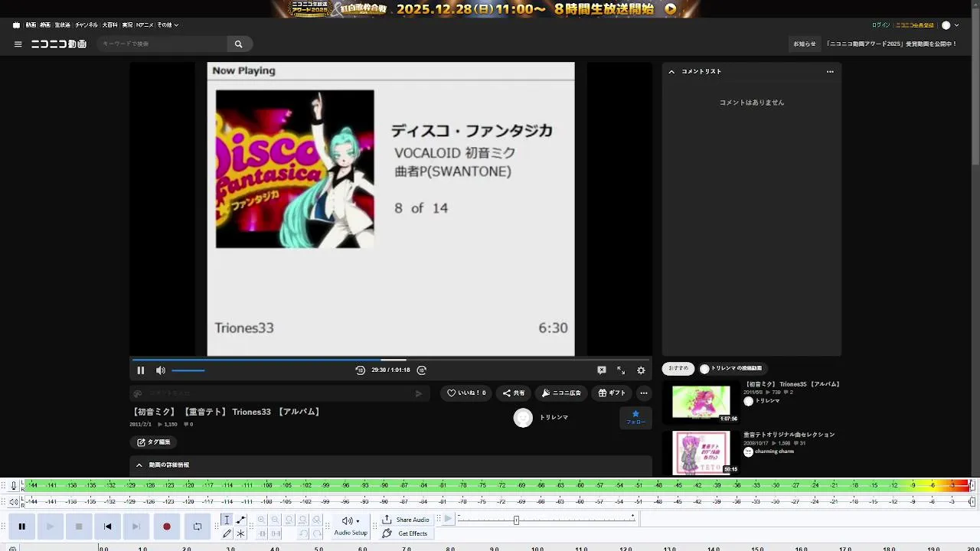Open the チャンネル menu item
Viewport: 980px width, 551px height.
coord(86,25)
